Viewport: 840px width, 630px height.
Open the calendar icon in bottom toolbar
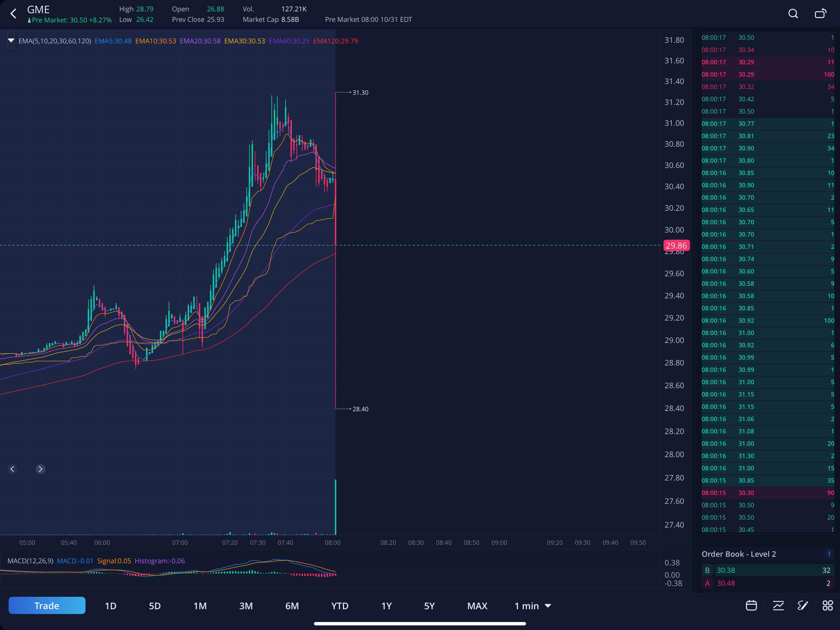(751, 605)
